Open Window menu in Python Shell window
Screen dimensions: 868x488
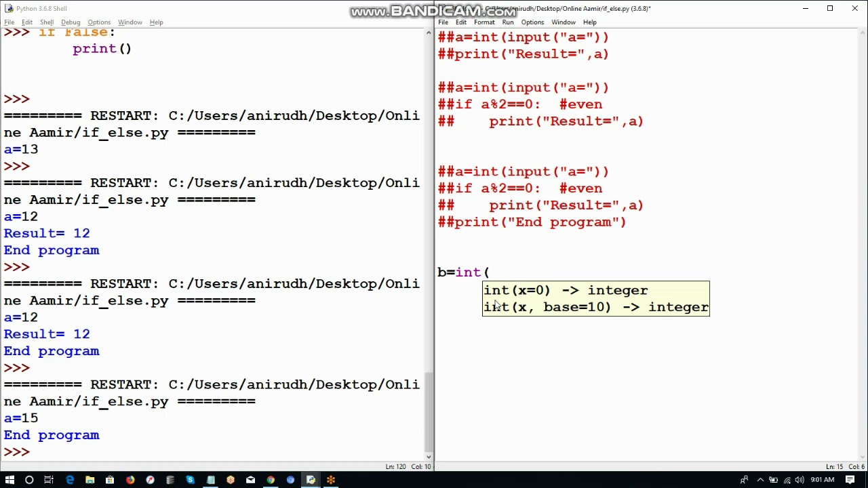click(x=130, y=22)
